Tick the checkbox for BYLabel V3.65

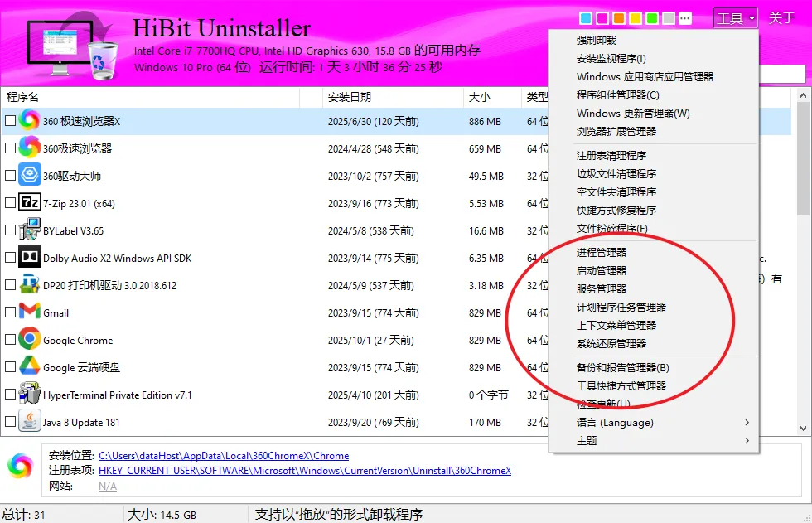[x=10, y=230]
